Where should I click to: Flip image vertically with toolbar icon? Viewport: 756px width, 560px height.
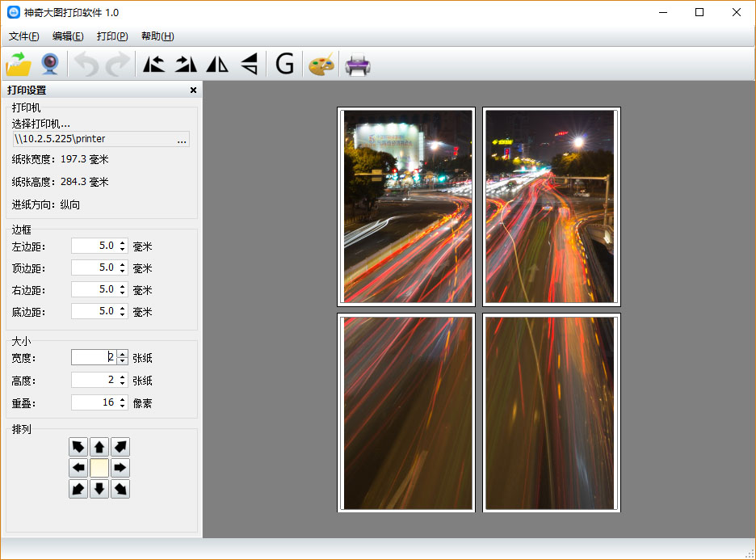tap(250, 64)
